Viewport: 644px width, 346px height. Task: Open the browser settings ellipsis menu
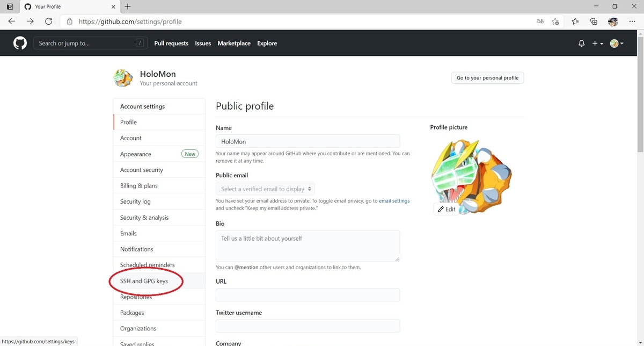632,21
